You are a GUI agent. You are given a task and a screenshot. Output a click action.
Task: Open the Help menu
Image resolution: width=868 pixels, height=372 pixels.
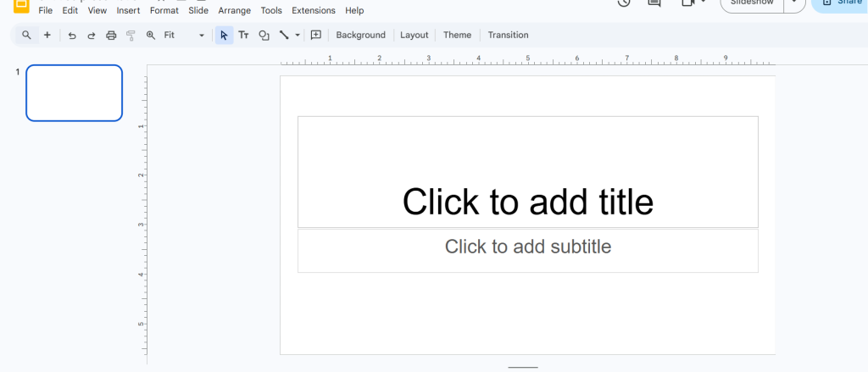354,10
